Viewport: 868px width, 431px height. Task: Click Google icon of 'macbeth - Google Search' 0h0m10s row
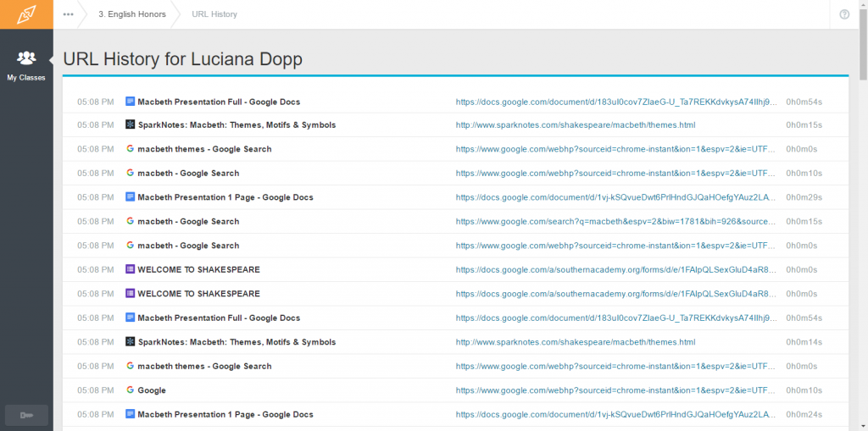tap(130, 174)
